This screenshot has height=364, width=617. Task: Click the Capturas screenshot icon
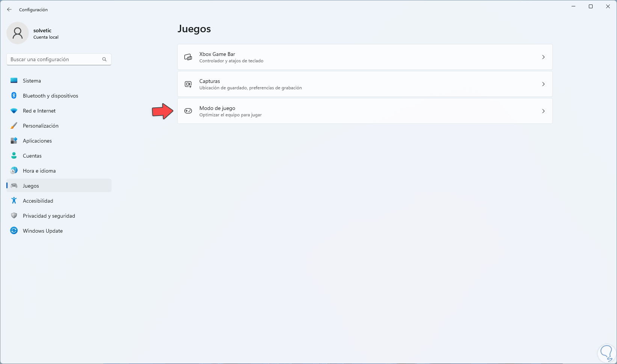click(x=188, y=84)
